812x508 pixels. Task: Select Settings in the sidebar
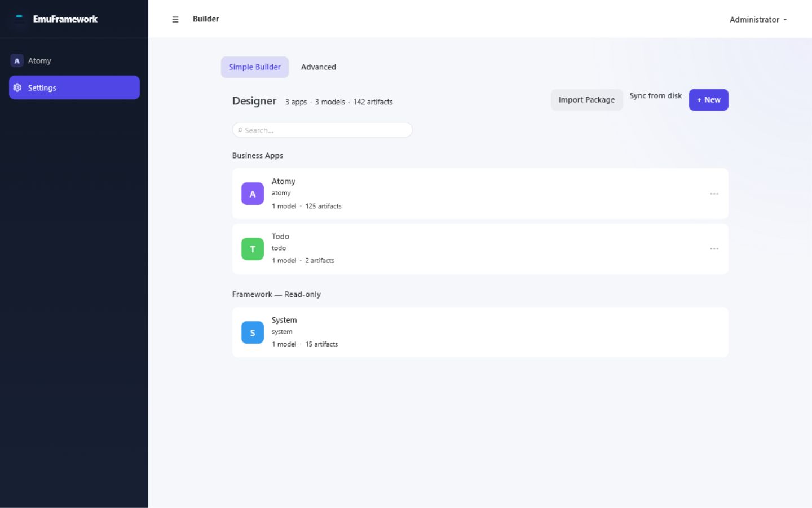(x=74, y=87)
